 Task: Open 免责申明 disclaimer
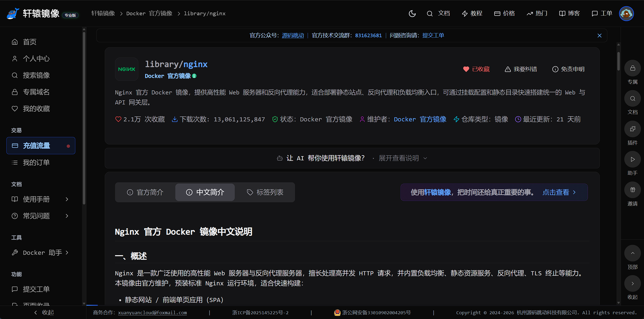[x=568, y=69]
